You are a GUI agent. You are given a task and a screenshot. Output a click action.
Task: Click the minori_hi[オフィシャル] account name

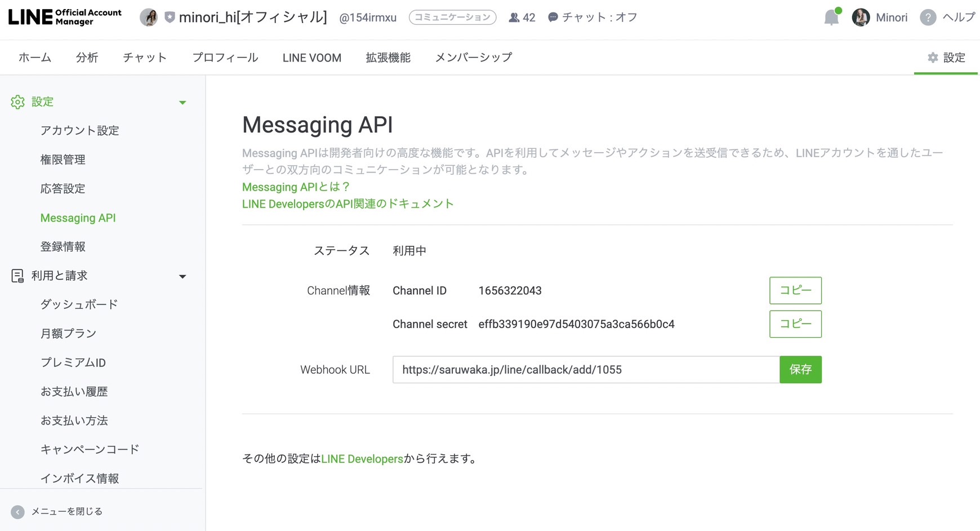(x=253, y=17)
